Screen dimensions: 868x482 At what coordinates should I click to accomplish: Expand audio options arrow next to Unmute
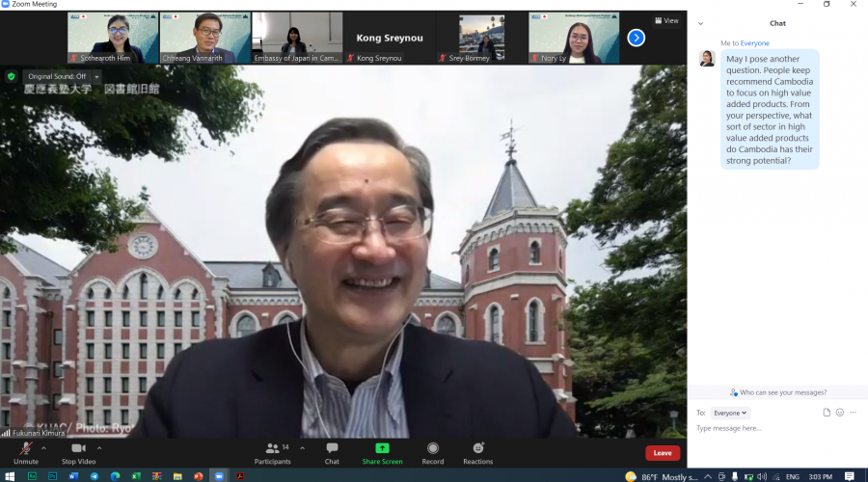43,447
